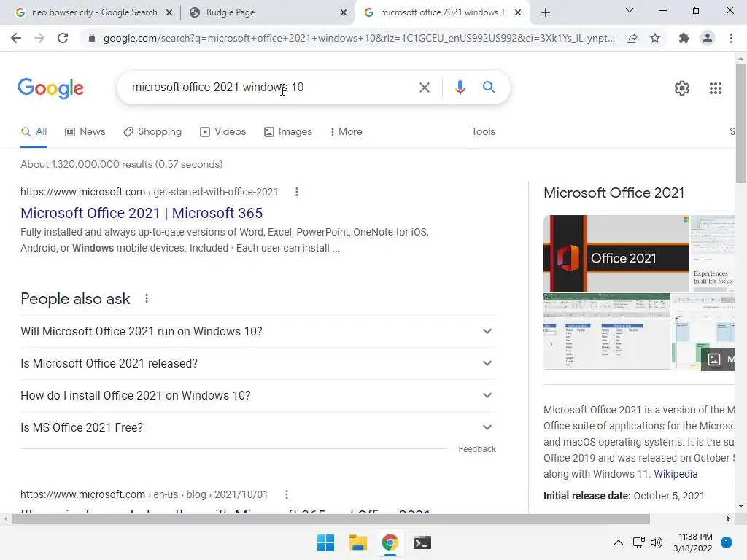Open the tab search chevron
Image resolution: width=747 pixels, height=560 pixels.
point(630,10)
